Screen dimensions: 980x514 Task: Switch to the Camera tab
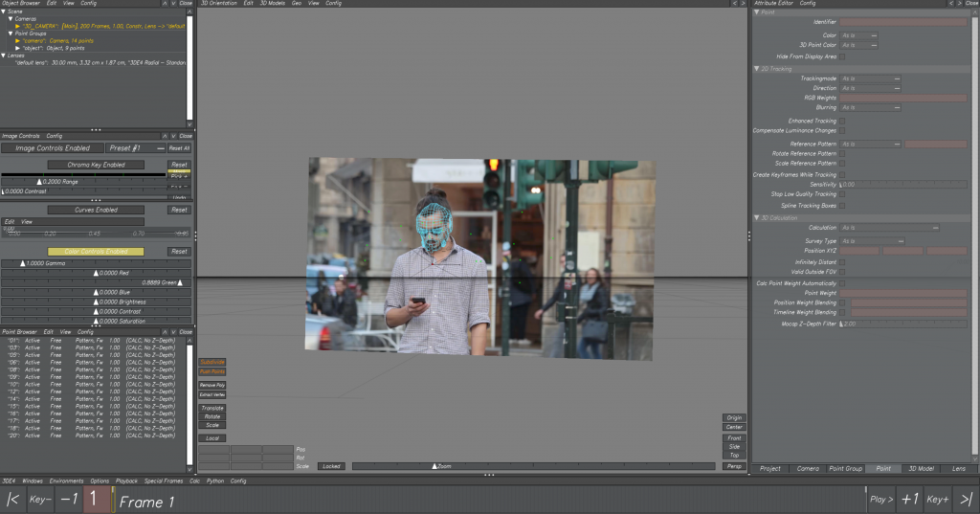click(x=807, y=469)
